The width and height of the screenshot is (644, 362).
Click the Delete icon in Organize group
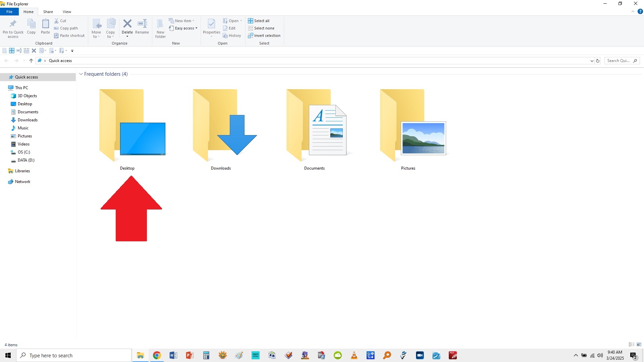[x=127, y=23]
